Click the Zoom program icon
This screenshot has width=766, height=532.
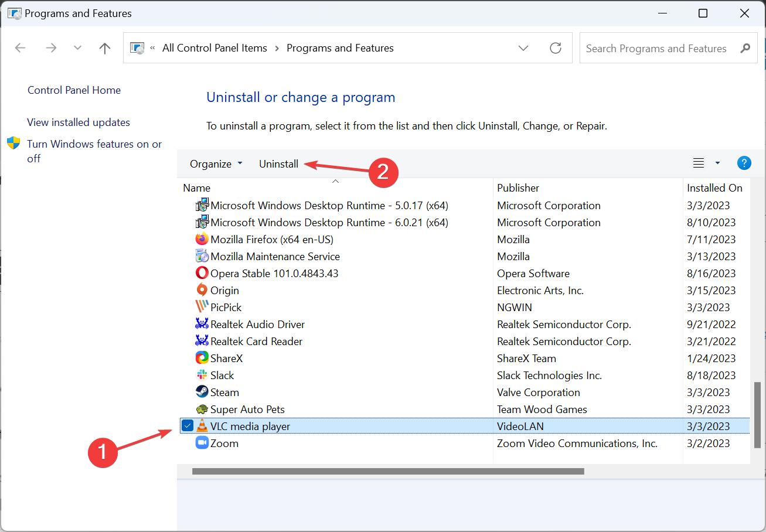click(202, 443)
